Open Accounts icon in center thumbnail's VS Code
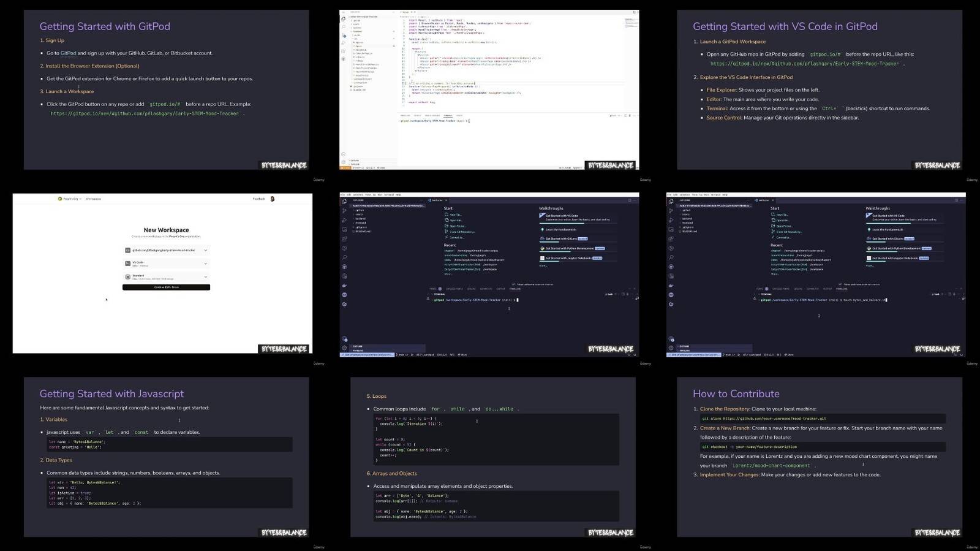980x551 pixels. [344, 340]
